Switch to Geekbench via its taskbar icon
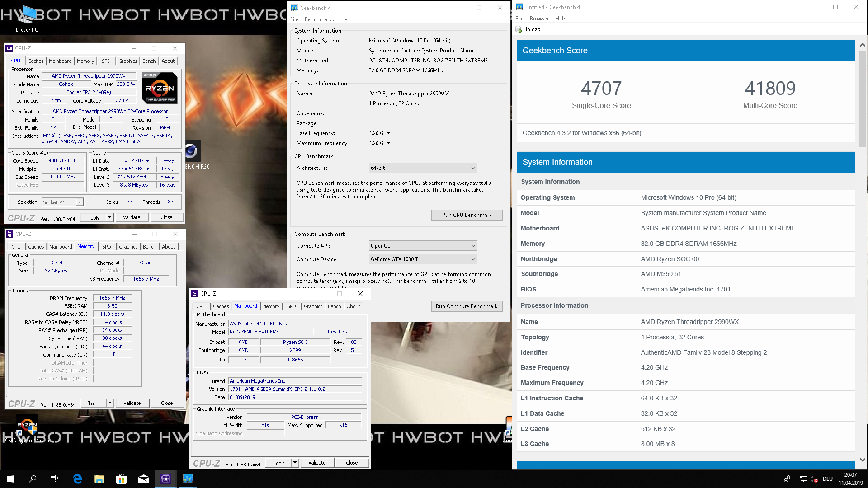The image size is (868, 488). 188,479
